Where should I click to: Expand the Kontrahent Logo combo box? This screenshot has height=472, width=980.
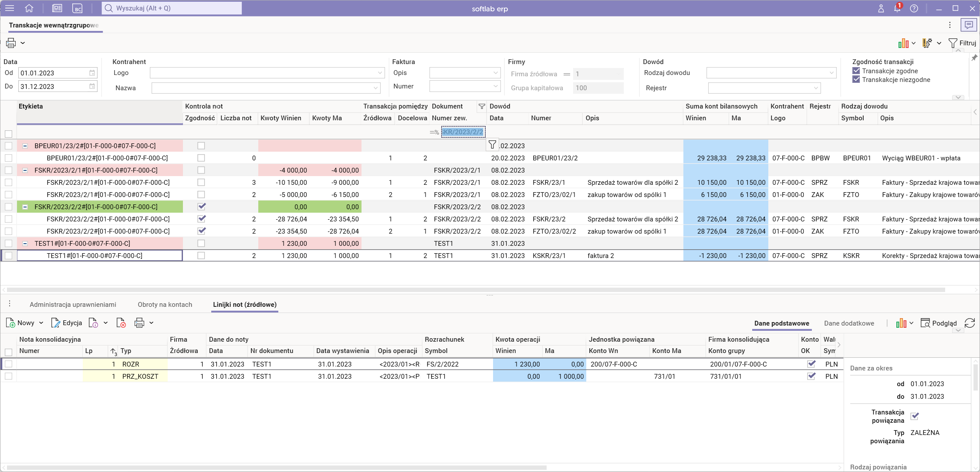pyautogui.click(x=380, y=73)
